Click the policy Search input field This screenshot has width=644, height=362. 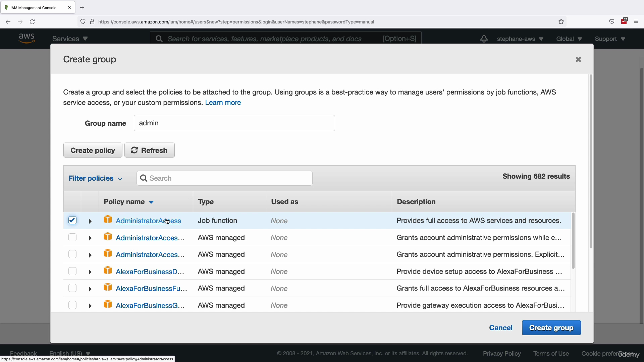pyautogui.click(x=224, y=178)
